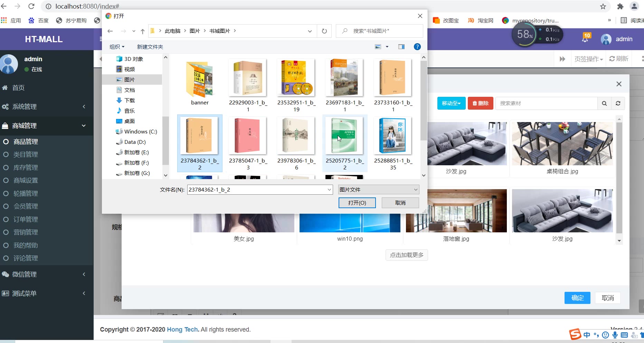Open file dialog help icon
Image resolution: width=644 pixels, height=343 pixels.
click(x=417, y=47)
